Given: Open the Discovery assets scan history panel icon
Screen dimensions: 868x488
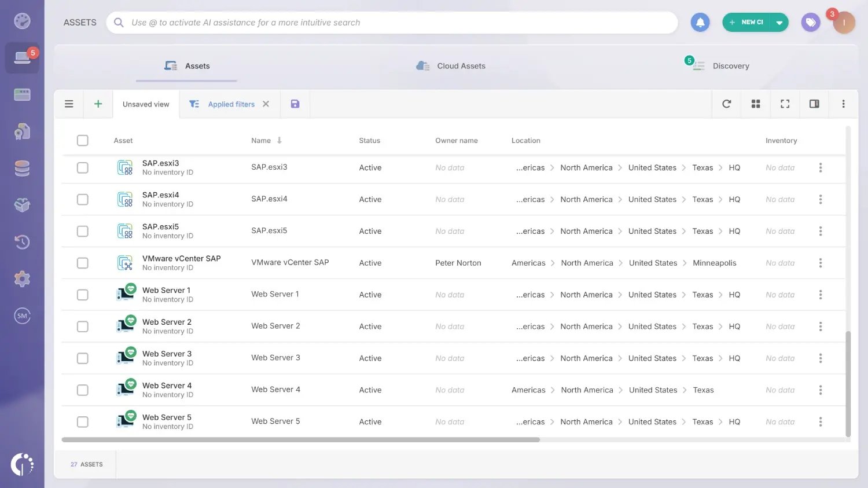Looking at the screenshot, I should [x=22, y=242].
